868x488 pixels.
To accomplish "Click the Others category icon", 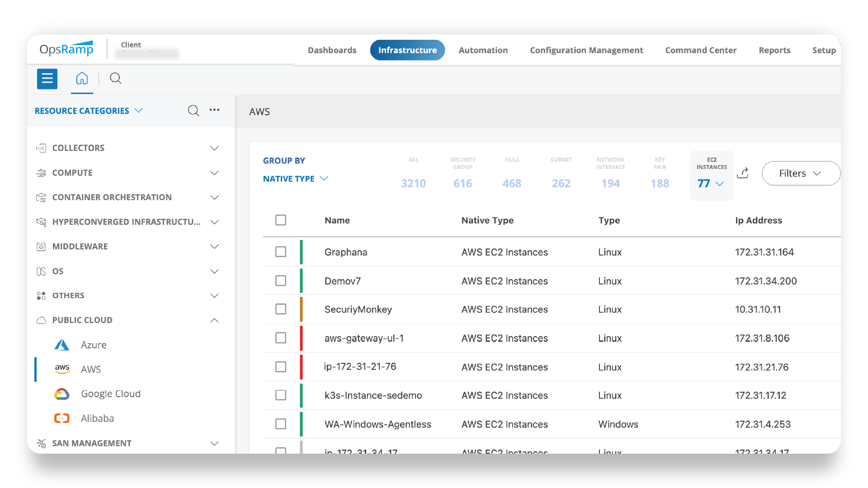I will click(41, 296).
